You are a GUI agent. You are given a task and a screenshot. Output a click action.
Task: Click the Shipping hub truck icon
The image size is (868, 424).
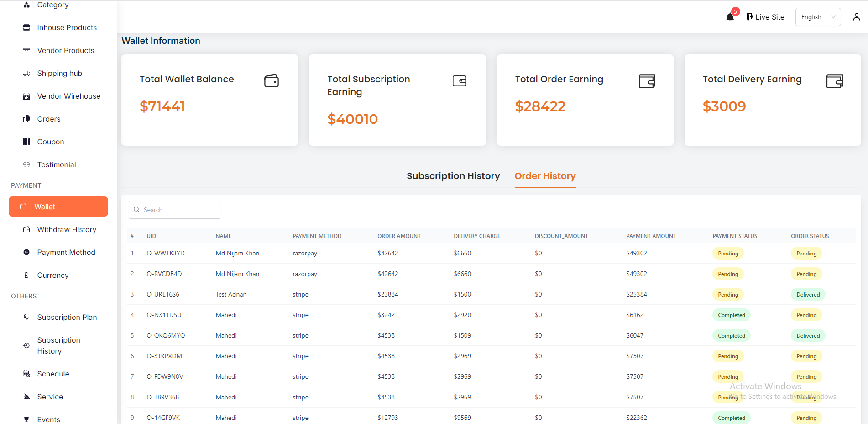[26, 73]
